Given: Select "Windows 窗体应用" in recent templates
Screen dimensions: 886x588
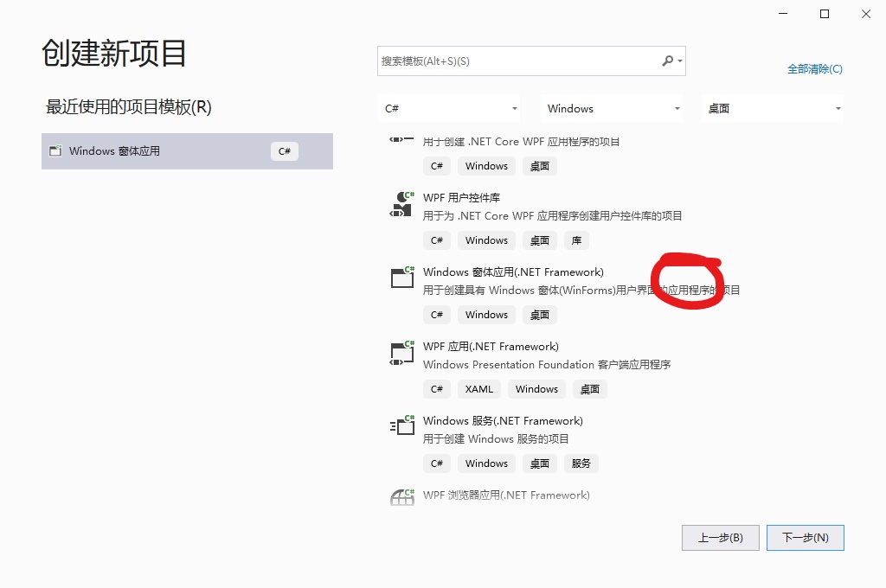Looking at the screenshot, I should click(187, 151).
